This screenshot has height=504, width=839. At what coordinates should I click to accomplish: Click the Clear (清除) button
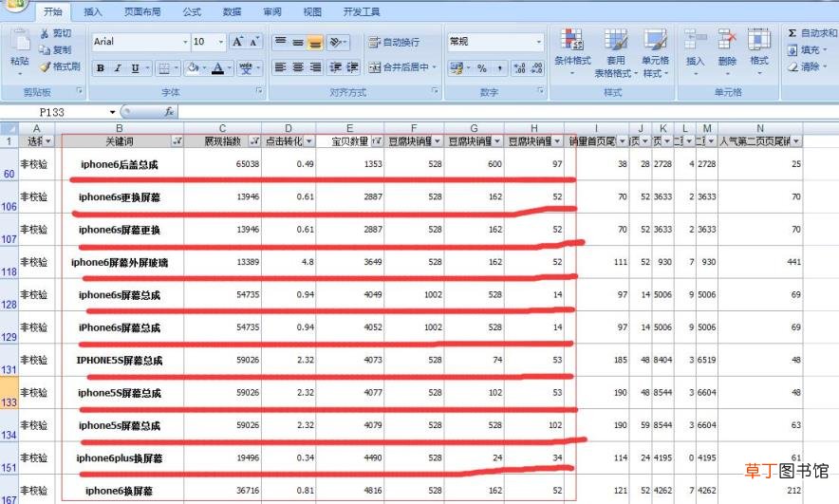pyautogui.click(x=807, y=66)
